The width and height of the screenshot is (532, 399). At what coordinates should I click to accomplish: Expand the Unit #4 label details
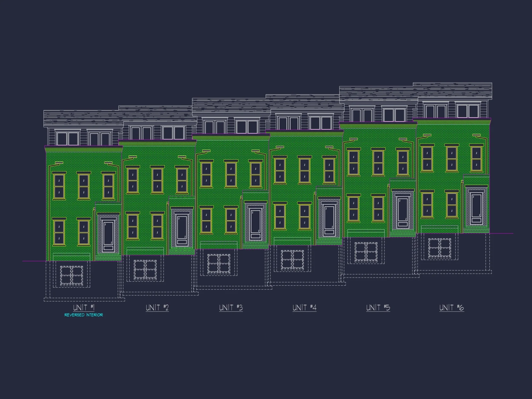pos(305,307)
